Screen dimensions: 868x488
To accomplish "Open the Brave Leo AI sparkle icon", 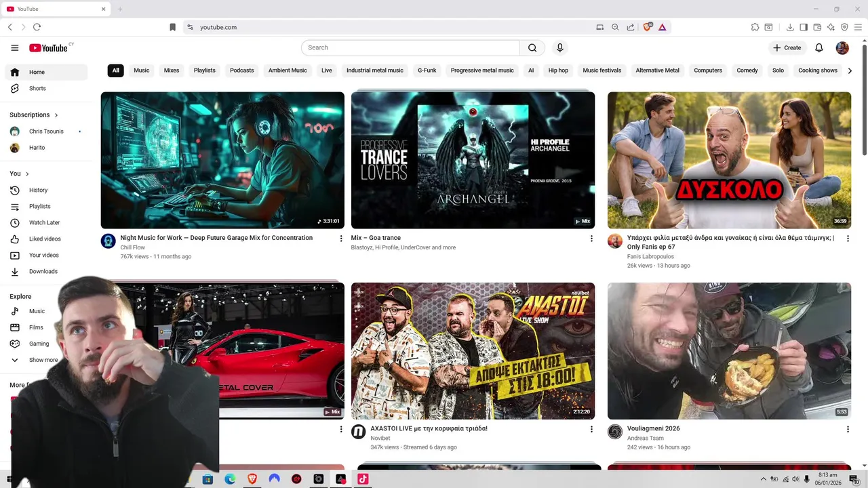I will (x=831, y=27).
